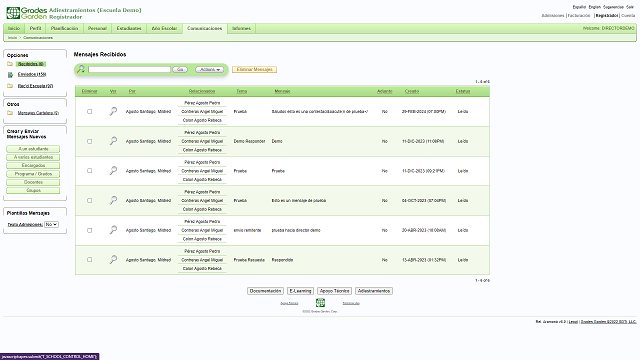Click the Grades Garden logo in the footer

click(x=320, y=302)
